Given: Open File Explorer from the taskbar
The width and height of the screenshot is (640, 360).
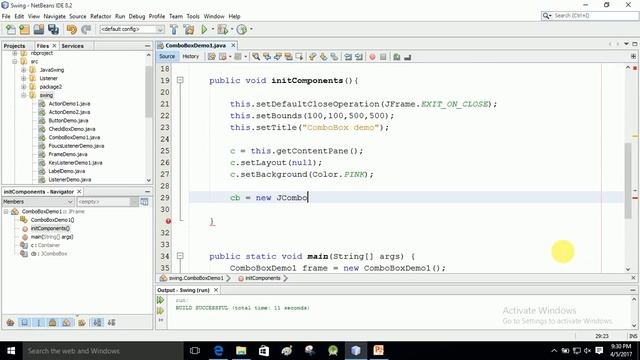Looking at the screenshot, I should pyautogui.click(x=241, y=351).
